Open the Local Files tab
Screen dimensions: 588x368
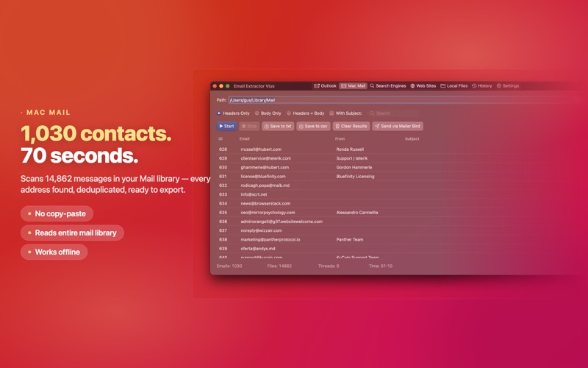coord(453,86)
